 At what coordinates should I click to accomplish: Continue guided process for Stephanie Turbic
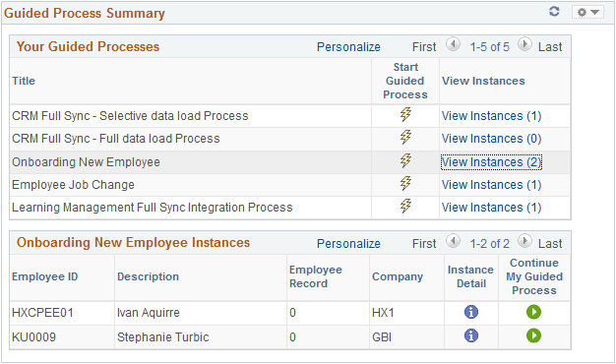tap(533, 335)
